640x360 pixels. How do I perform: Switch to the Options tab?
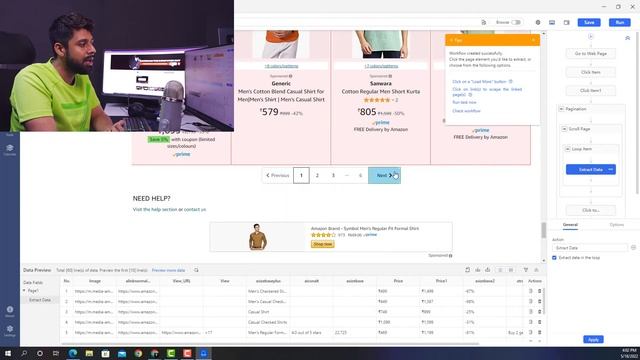tap(616, 225)
